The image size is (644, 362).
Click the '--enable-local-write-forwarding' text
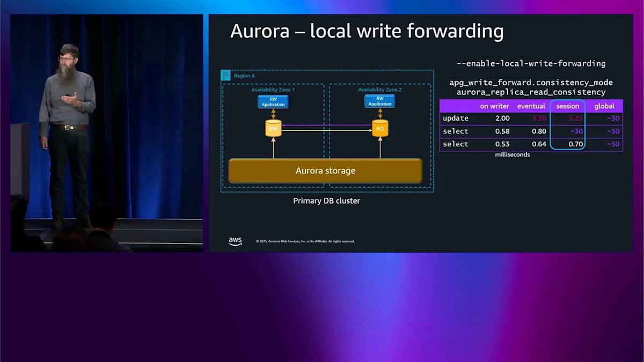(x=531, y=64)
